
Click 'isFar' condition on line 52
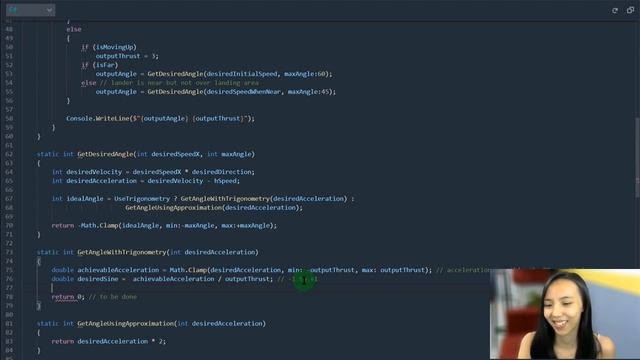click(105, 65)
